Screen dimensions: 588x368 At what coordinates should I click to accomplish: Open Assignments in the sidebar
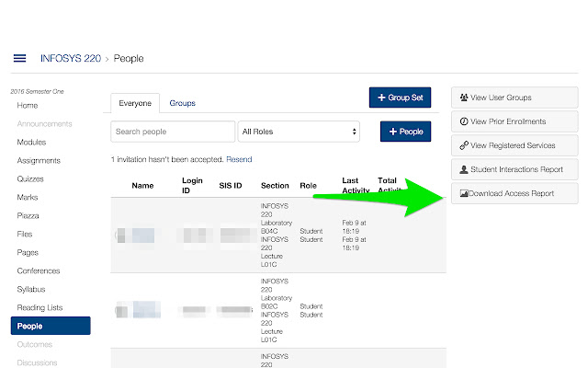(39, 161)
